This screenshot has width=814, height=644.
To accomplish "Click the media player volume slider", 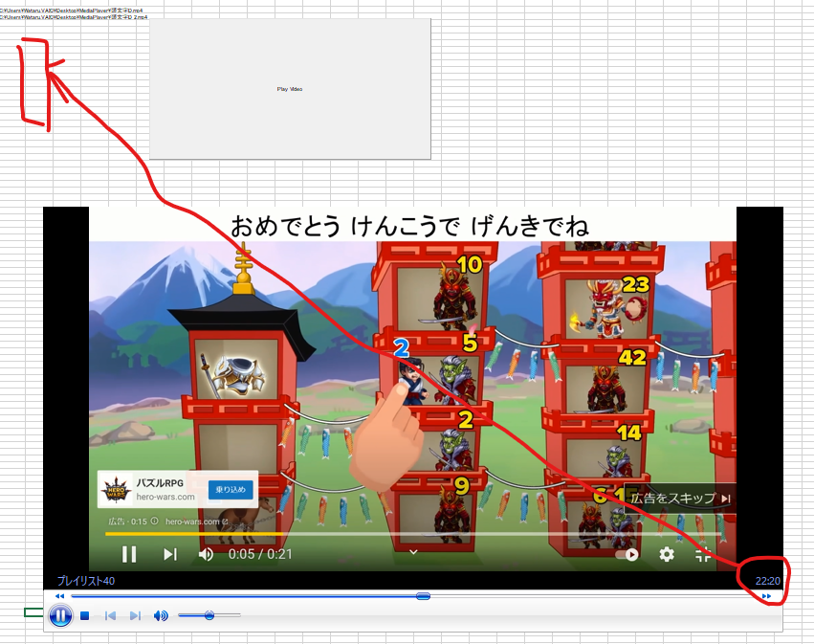I will tap(209, 615).
